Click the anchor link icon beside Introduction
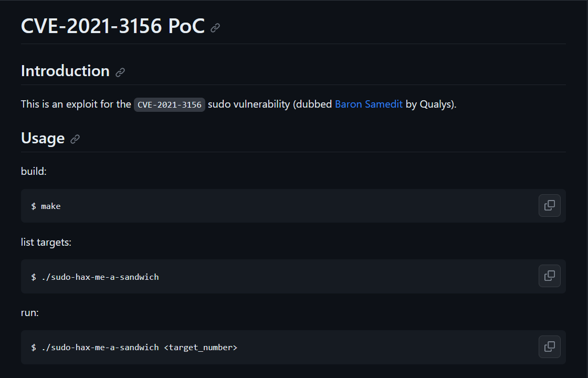 pos(120,72)
